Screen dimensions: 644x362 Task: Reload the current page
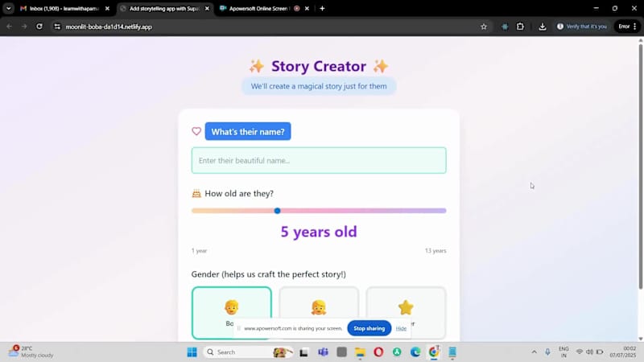[x=39, y=27]
